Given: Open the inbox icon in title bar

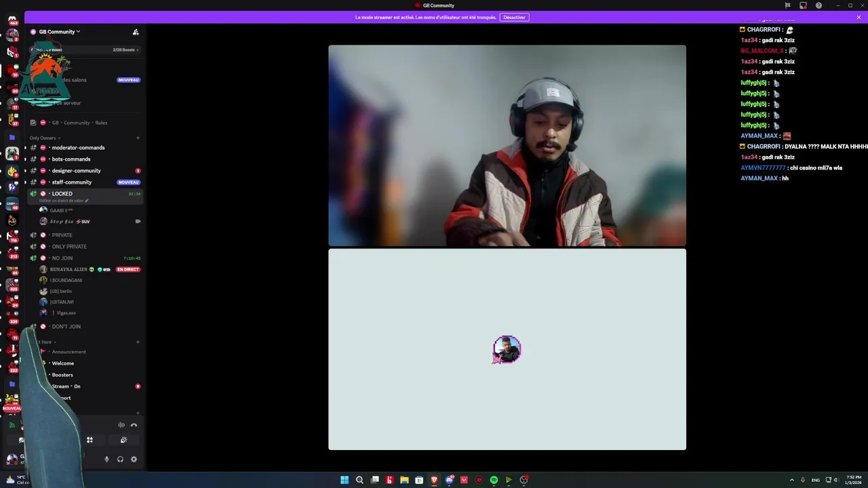Looking at the screenshot, I should pyautogui.click(x=803, y=5).
